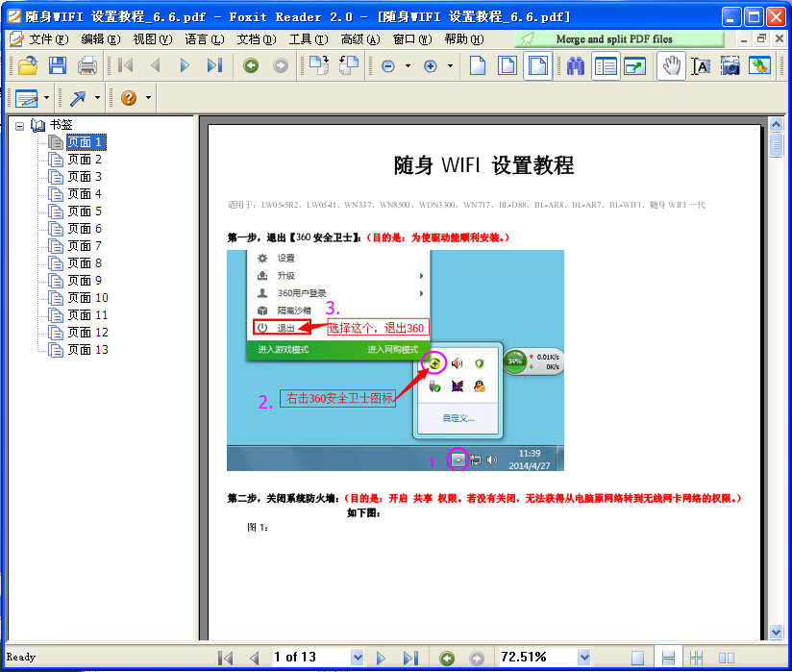Open the 帮助(H) menu

click(x=464, y=38)
